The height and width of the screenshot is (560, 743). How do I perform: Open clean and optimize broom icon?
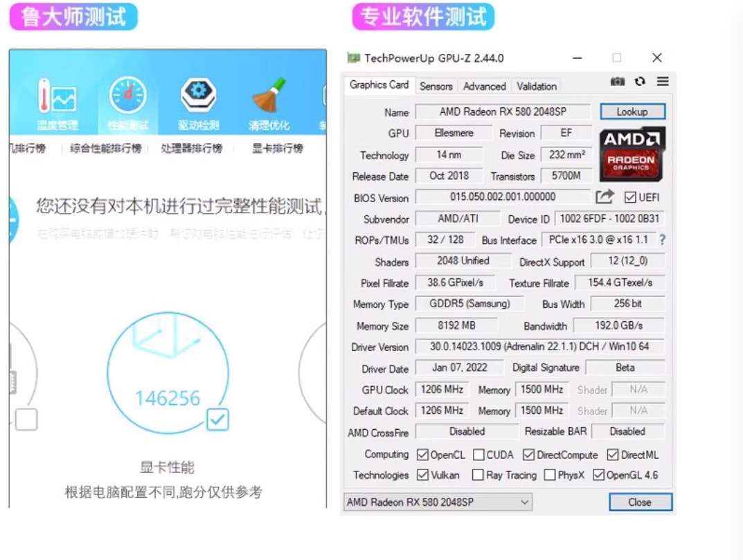tap(269, 95)
